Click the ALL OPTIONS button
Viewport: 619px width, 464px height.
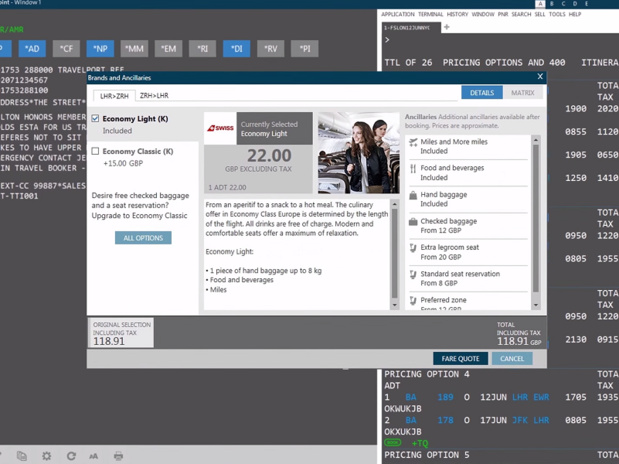pyautogui.click(x=143, y=238)
